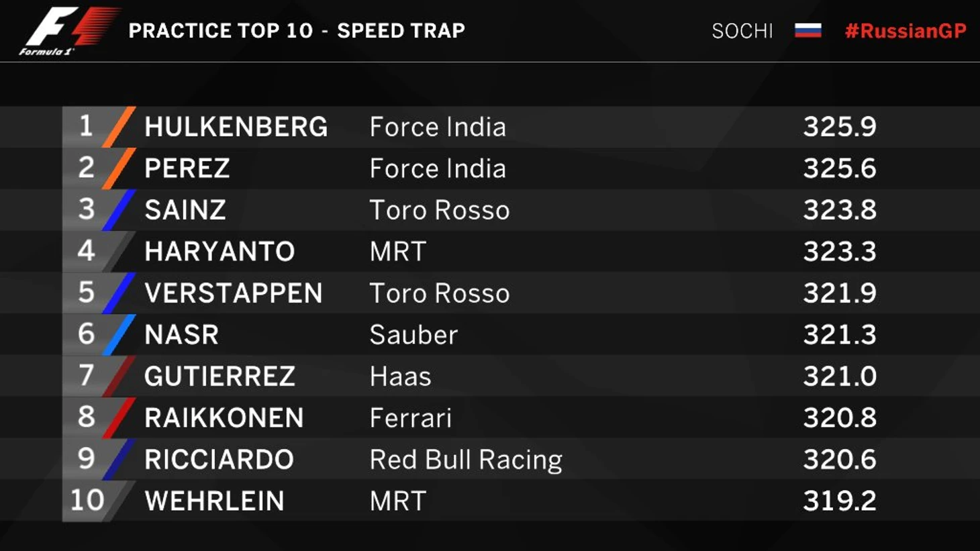This screenshot has width=980, height=551.
Task: Click the Russian flag icon
Action: (x=807, y=30)
